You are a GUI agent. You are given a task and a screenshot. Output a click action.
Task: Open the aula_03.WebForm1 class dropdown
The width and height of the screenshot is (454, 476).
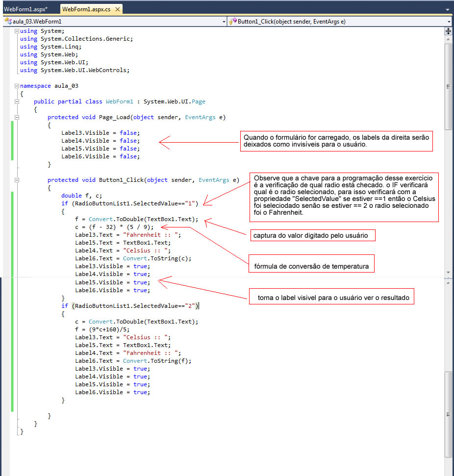point(224,22)
